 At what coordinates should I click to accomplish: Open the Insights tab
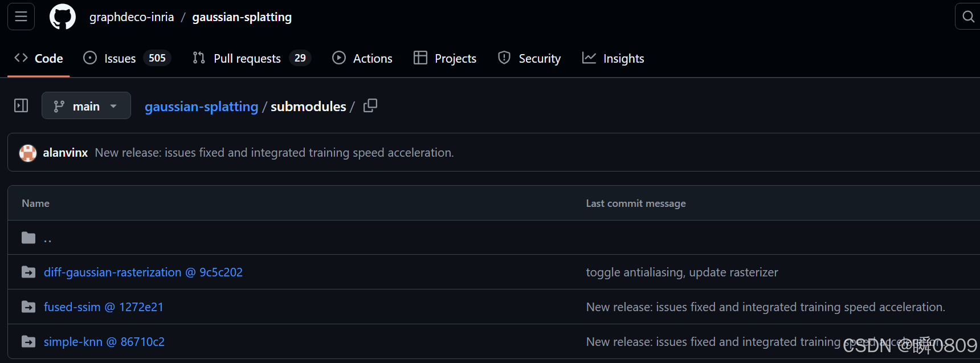point(613,58)
